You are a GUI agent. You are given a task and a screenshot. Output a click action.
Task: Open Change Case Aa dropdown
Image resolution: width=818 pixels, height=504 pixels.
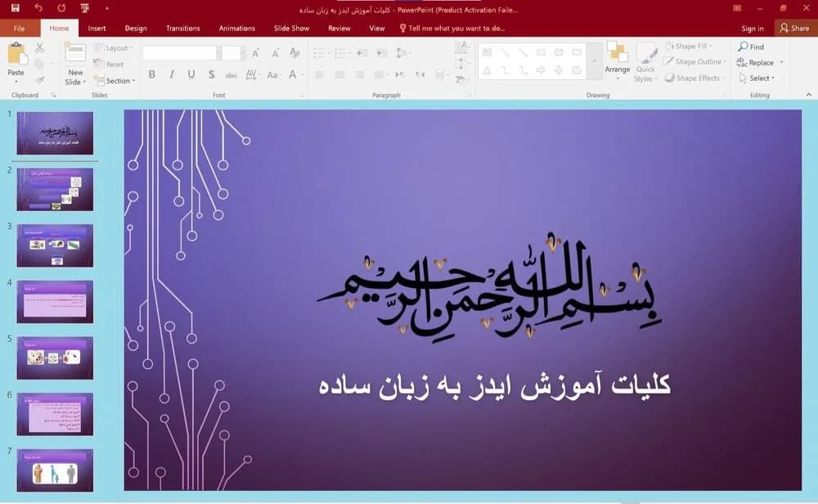click(x=273, y=74)
